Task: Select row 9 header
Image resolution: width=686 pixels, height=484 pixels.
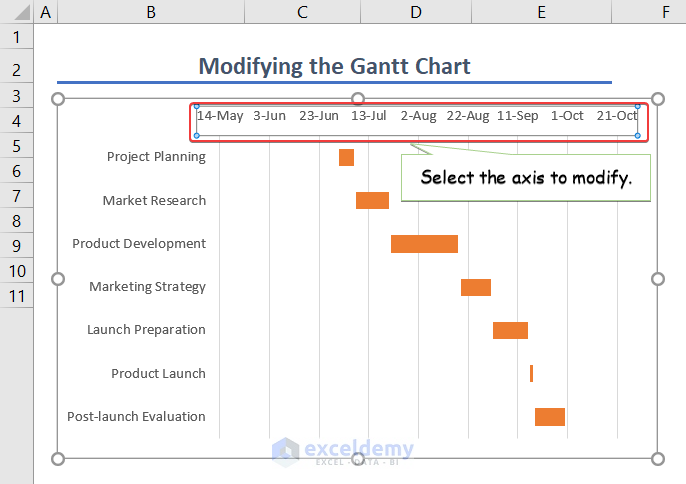Action: click(x=17, y=245)
